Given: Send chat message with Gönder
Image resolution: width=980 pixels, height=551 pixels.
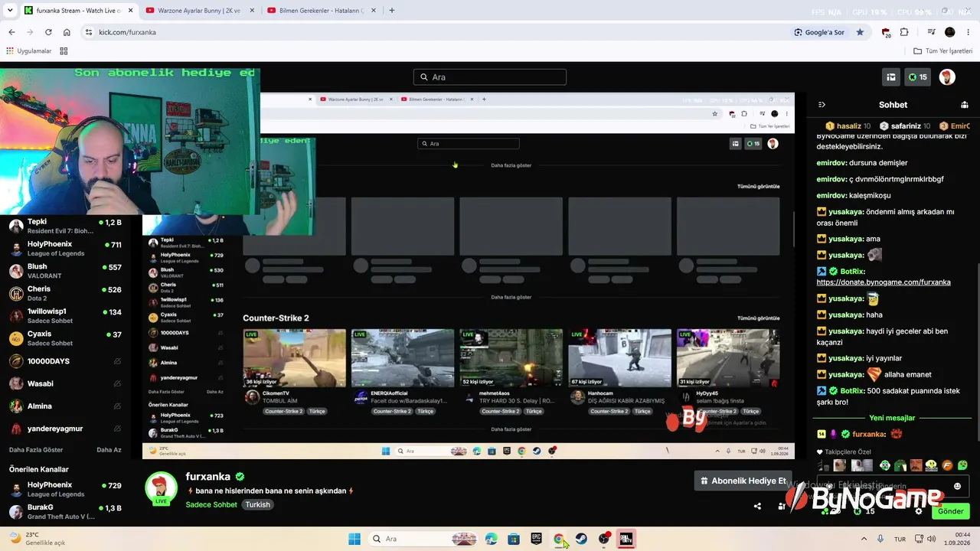Looking at the screenshot, I should pyautogui.click(x=950, y=511).
